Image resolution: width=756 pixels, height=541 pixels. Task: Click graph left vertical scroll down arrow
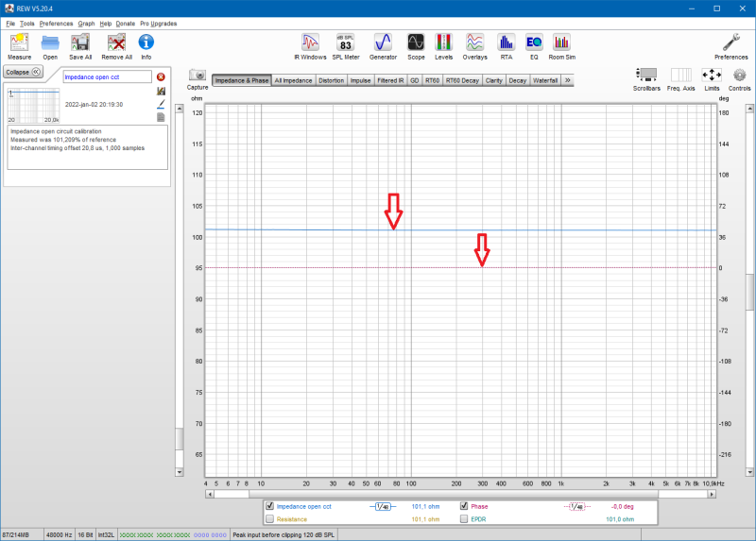pyautogui.click(x=180, y=472)
